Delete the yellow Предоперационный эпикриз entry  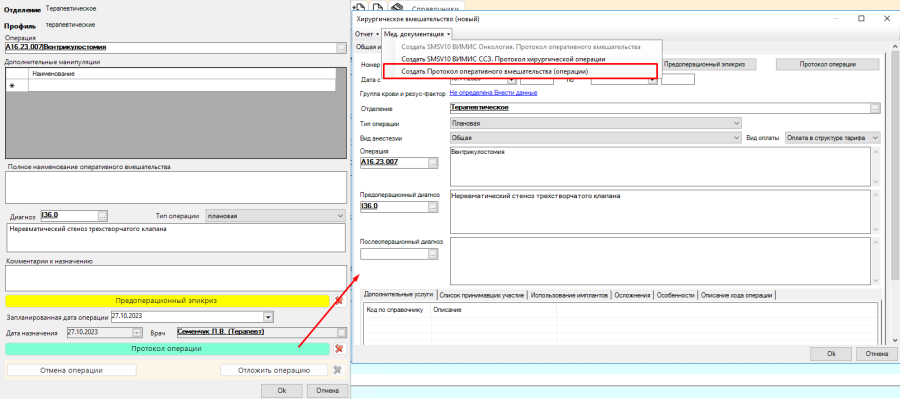pos(339,301)
